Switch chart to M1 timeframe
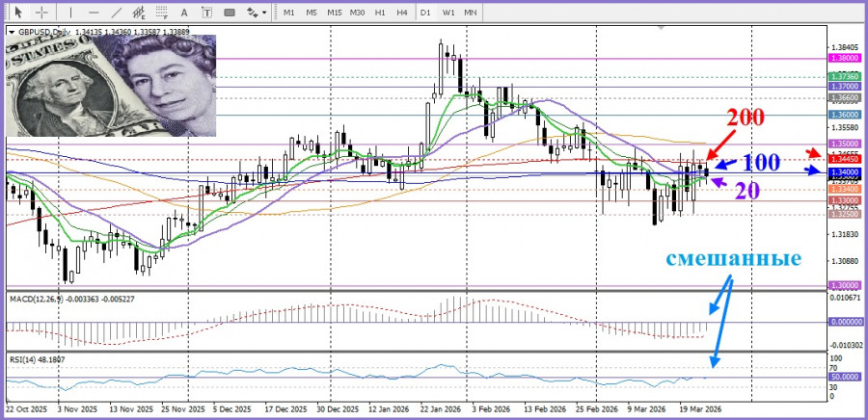 288,13
